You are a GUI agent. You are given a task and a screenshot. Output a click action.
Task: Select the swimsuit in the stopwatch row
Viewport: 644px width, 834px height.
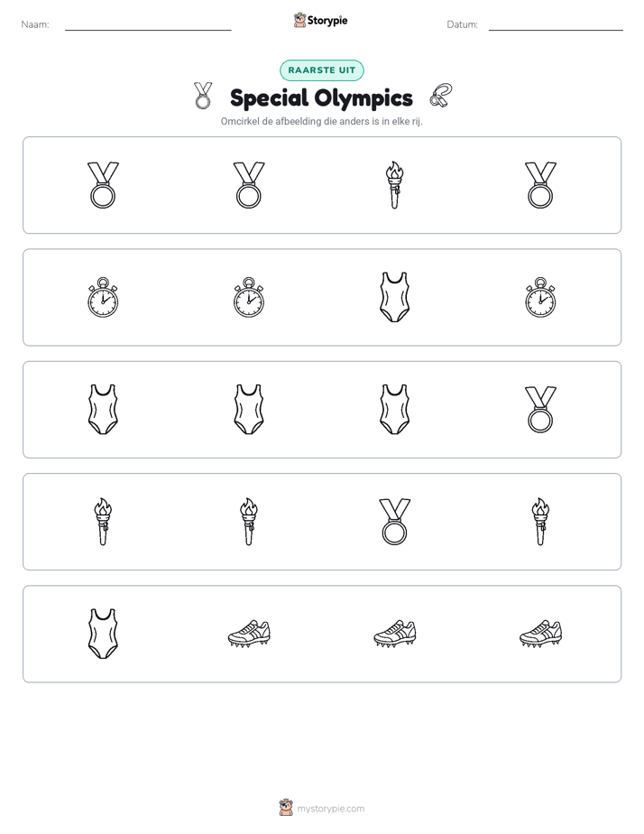[394, 297]
